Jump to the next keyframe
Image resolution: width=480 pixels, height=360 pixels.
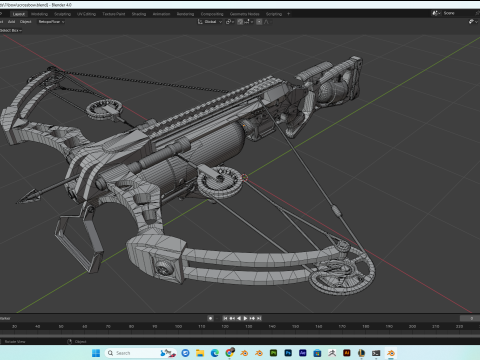tap(252, 318)
